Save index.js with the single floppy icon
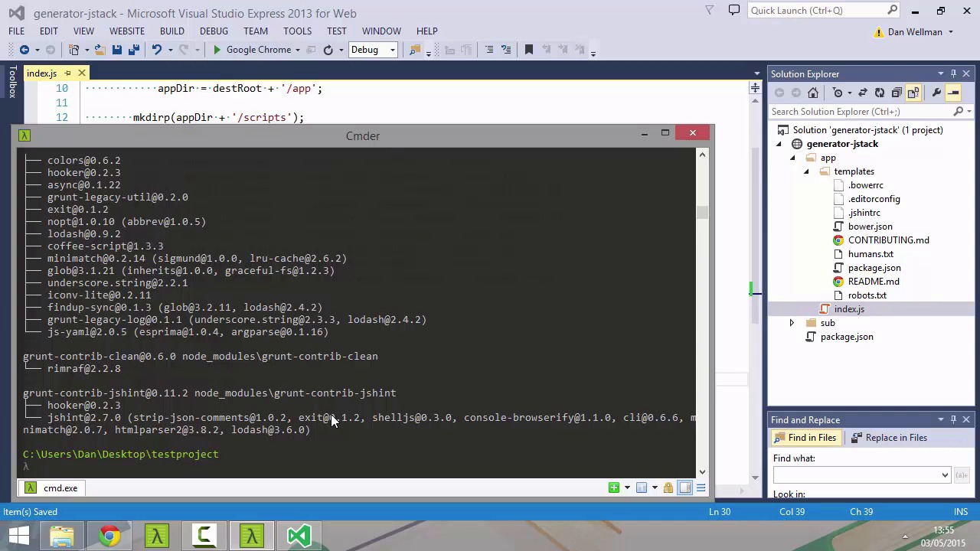 116,50
